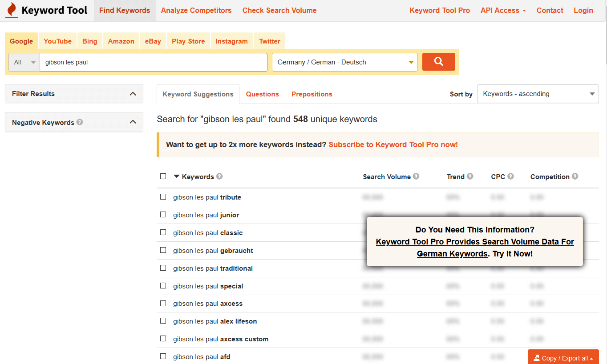The width and height of the screenshot is (607, 364).
Task: Check the gibson les paul traditional box
Action: point(163,268)
